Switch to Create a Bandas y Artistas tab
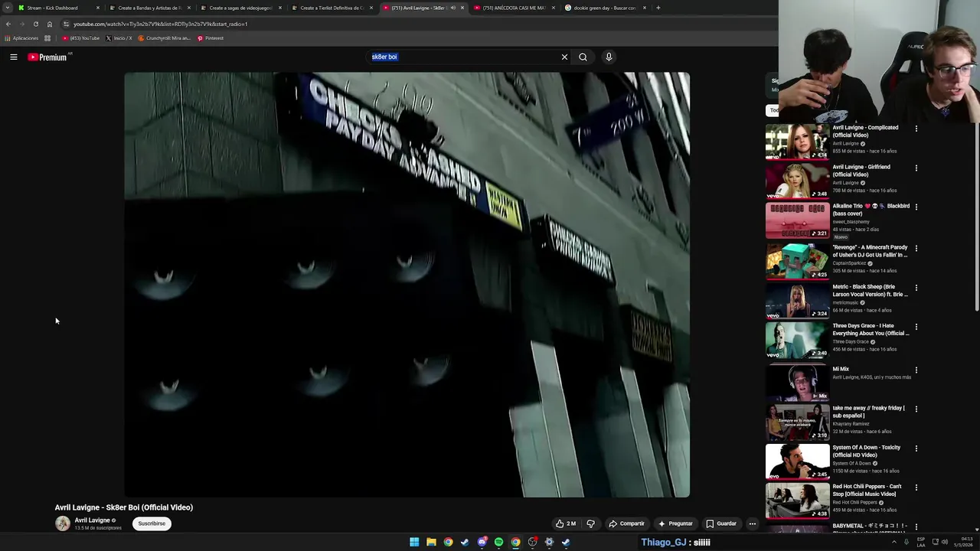980x551 pixels. [x=149, y=8]
